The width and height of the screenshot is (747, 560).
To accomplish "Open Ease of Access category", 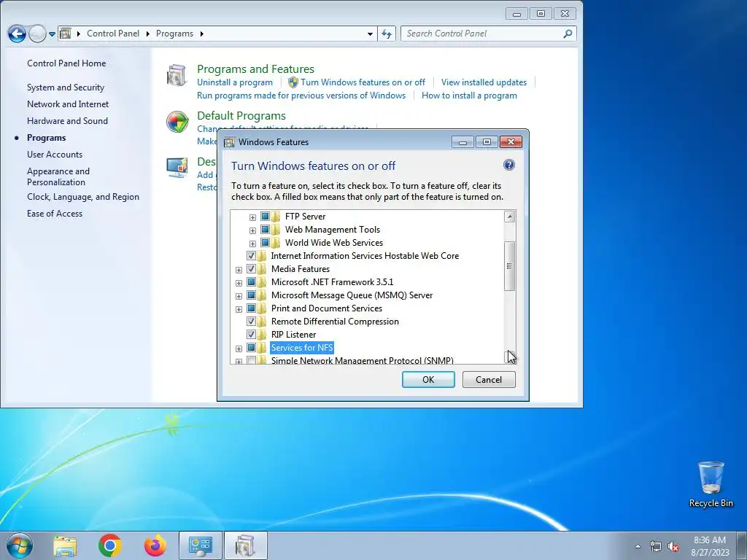I will tap(55, 214).
